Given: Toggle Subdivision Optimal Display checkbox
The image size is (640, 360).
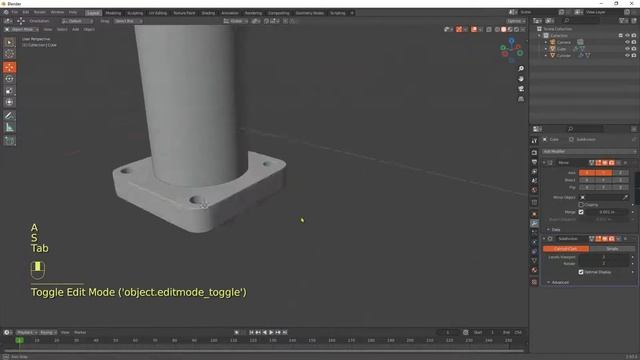Looking at the screenshot, I should [x=581, y=272].
